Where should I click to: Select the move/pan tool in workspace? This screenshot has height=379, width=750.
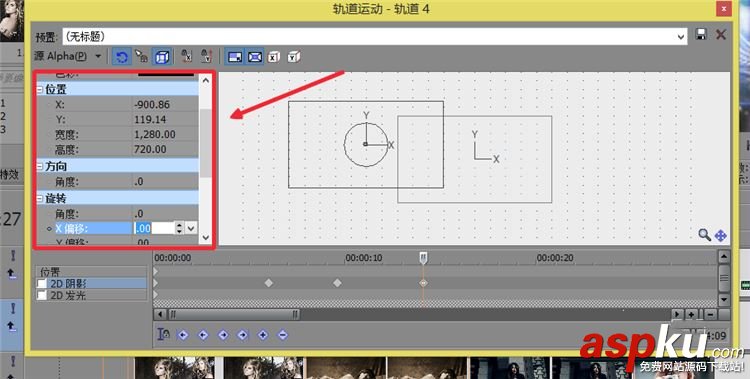click(720, 235)
